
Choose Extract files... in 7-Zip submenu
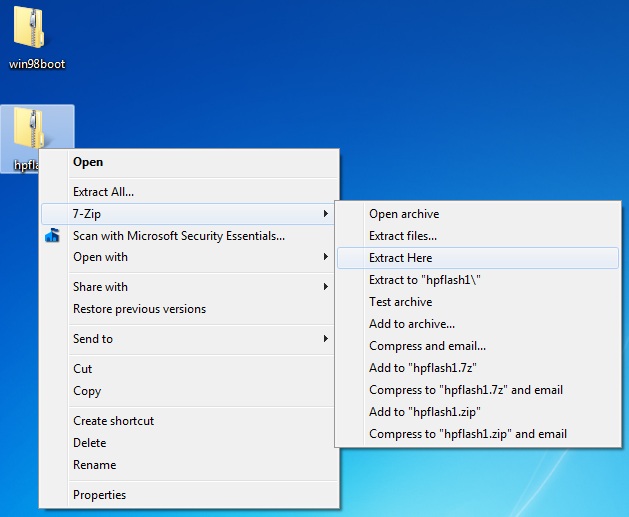tap(478, 236)
